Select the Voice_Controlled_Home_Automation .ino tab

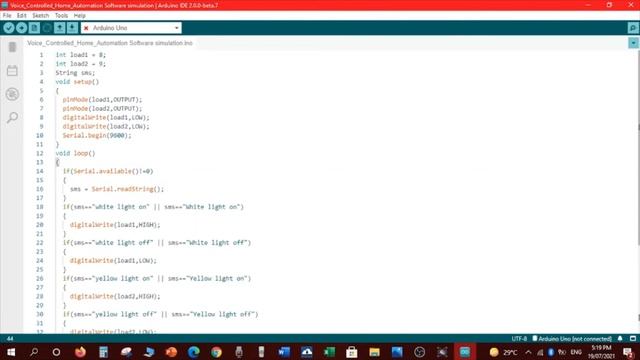pyautogui.click(x=110, y=43)
